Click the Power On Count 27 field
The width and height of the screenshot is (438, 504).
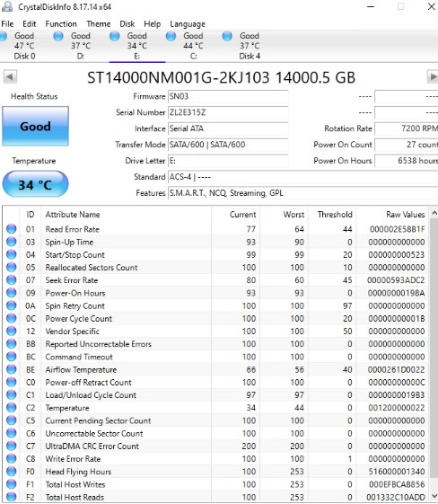click(x=407, y=145)
